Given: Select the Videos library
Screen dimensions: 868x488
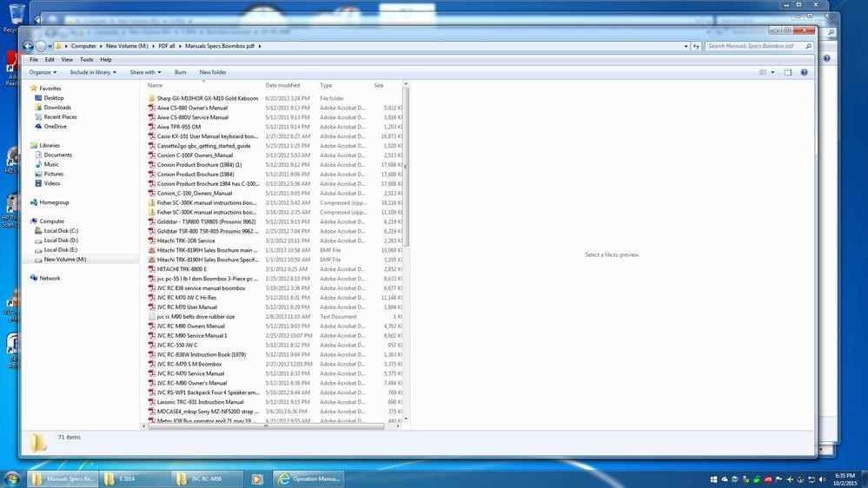Looking at the screenshot, I should coord(52,183).
